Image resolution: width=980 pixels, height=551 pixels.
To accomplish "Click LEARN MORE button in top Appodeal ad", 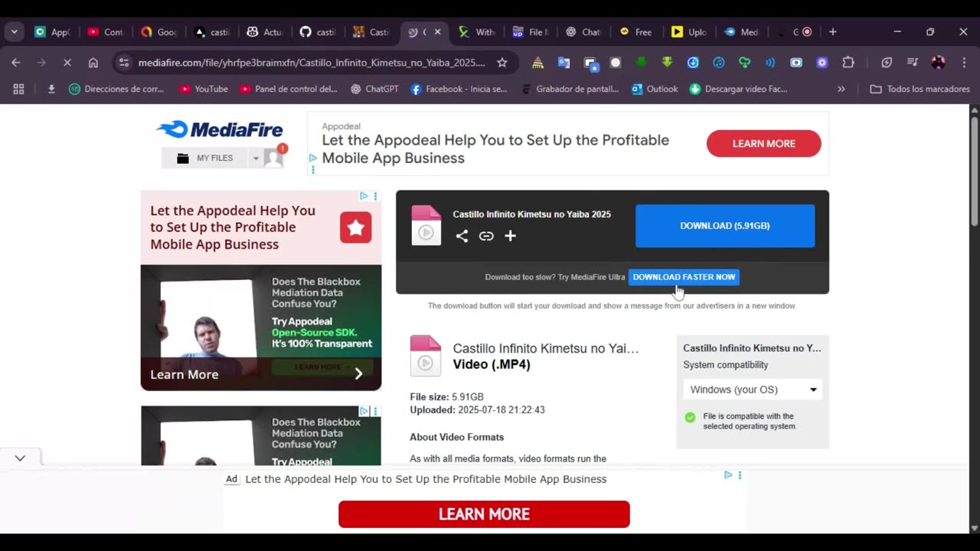I will tap(763, 143).
